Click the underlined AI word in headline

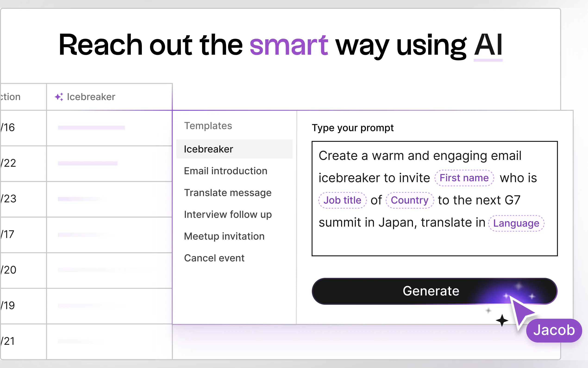pos(488,45)
